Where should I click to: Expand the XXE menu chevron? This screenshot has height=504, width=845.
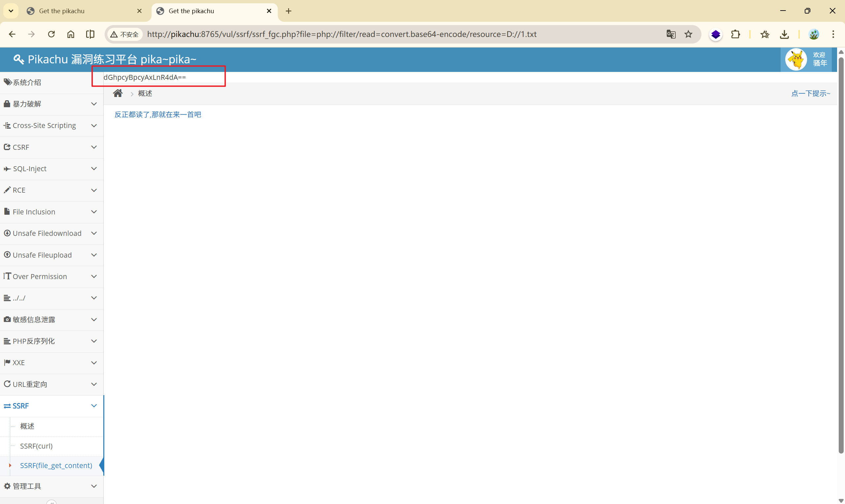click(94, 363)
